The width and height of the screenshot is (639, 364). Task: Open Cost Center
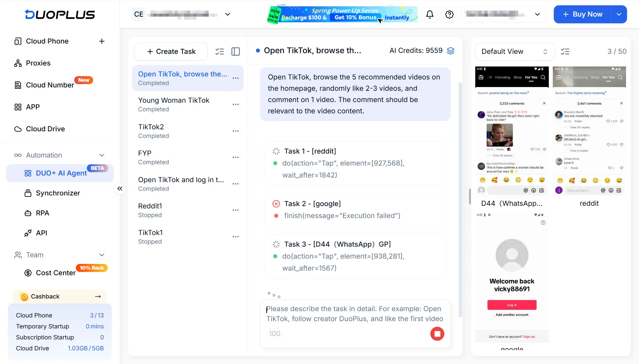point(56,273)
